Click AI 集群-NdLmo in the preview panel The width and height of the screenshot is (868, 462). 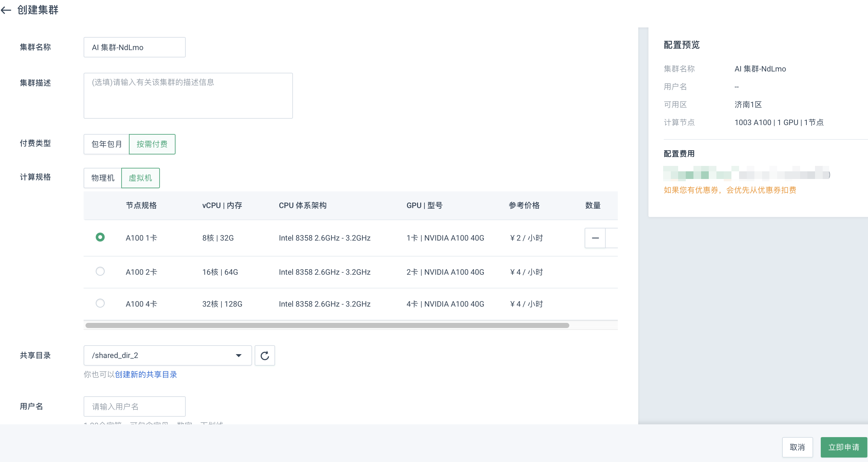(x=760, y=69)
